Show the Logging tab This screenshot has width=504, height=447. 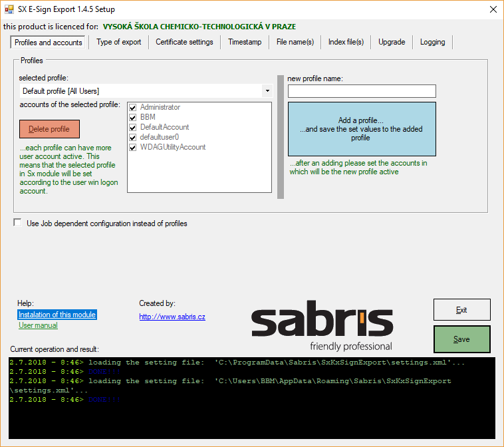[432, 42]
